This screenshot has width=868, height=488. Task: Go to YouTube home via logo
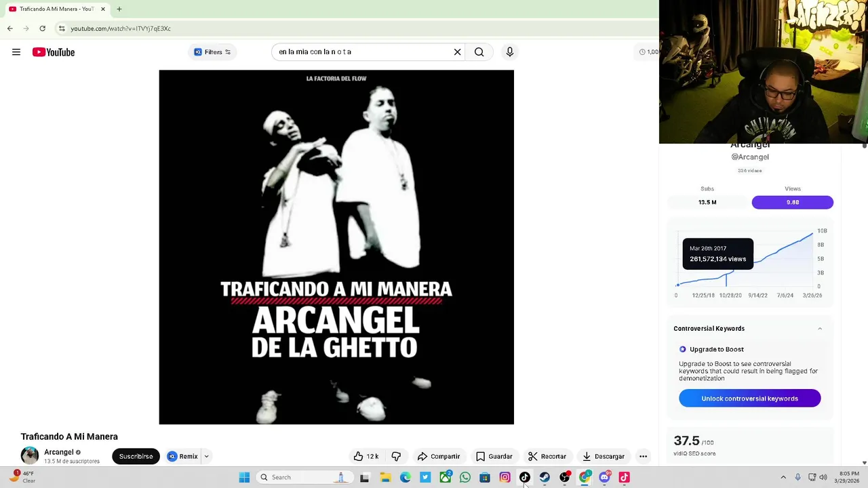(x=54, y=52)
